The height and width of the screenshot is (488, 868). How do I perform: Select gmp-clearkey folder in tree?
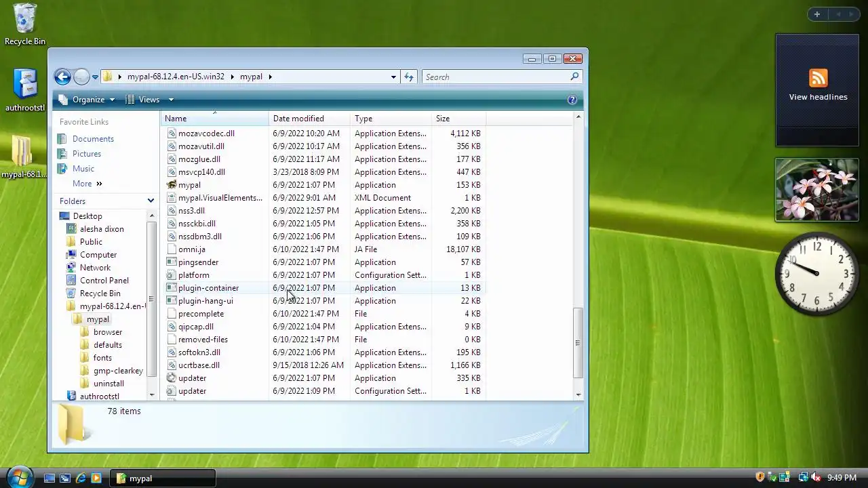tap(118, 371)
